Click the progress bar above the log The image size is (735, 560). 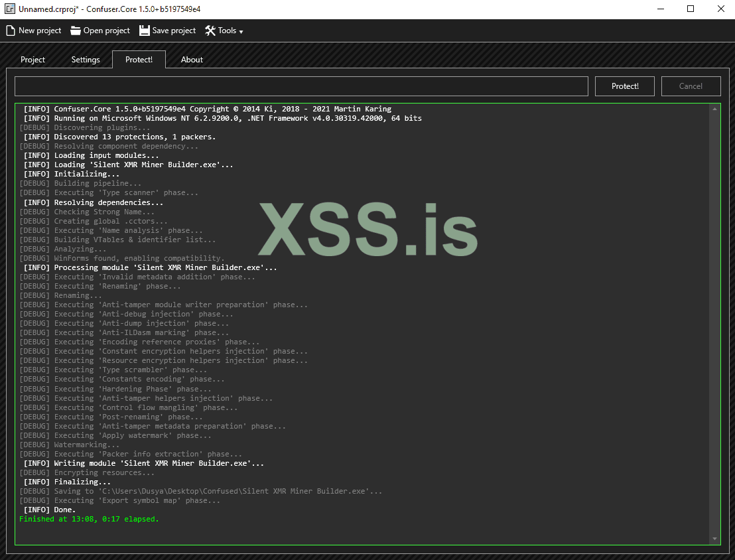point(301,86)
